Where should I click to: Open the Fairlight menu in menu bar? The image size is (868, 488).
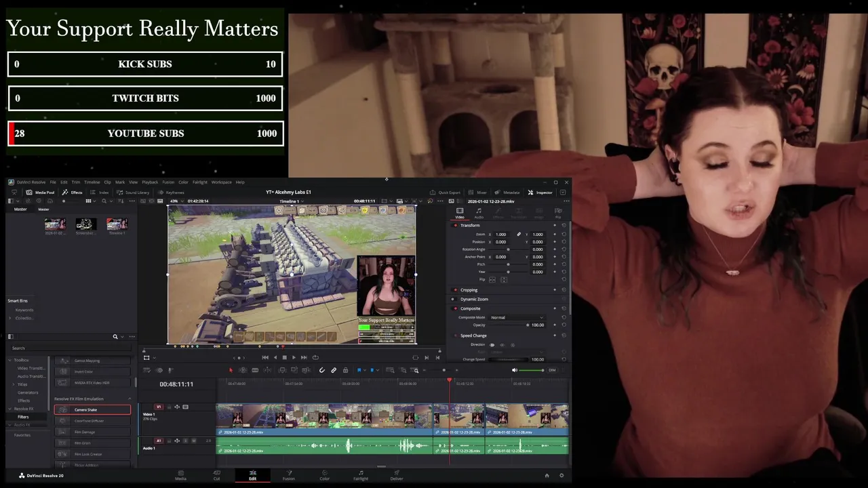200,182
